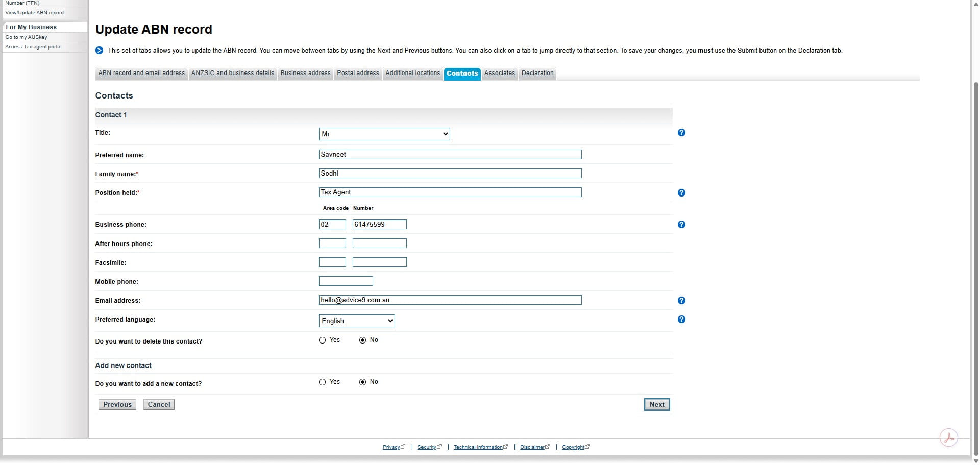Viewport: 980px width, 465px height.
Task: Open the Postal address tab
Action: [x=358, y=74]
